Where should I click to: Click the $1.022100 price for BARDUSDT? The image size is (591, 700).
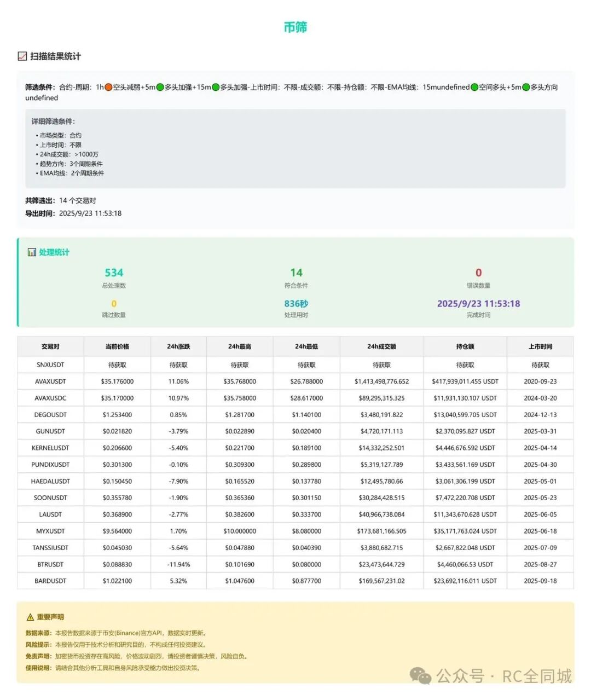click(117, 581)
